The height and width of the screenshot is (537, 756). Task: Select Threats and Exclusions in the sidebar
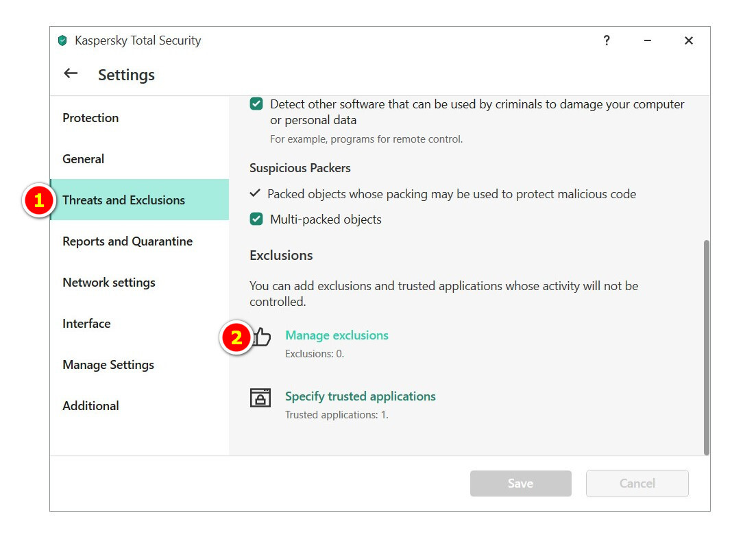(x=124, y=200)
